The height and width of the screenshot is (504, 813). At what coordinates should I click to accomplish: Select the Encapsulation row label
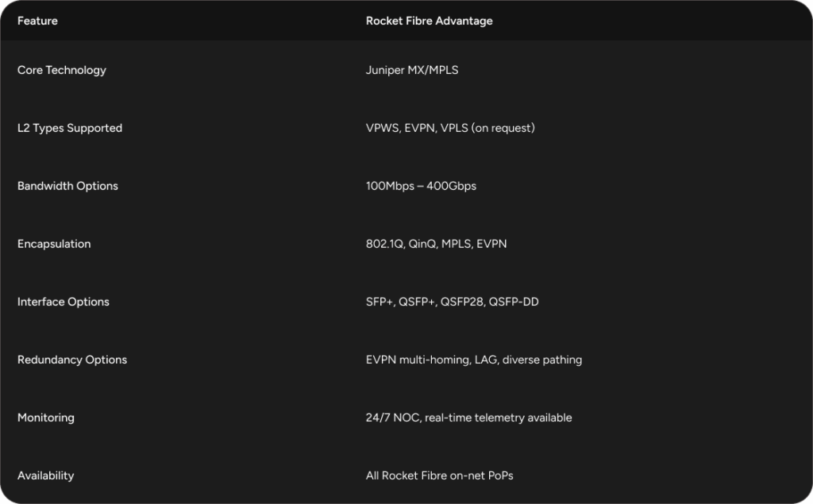click(54, 244)
